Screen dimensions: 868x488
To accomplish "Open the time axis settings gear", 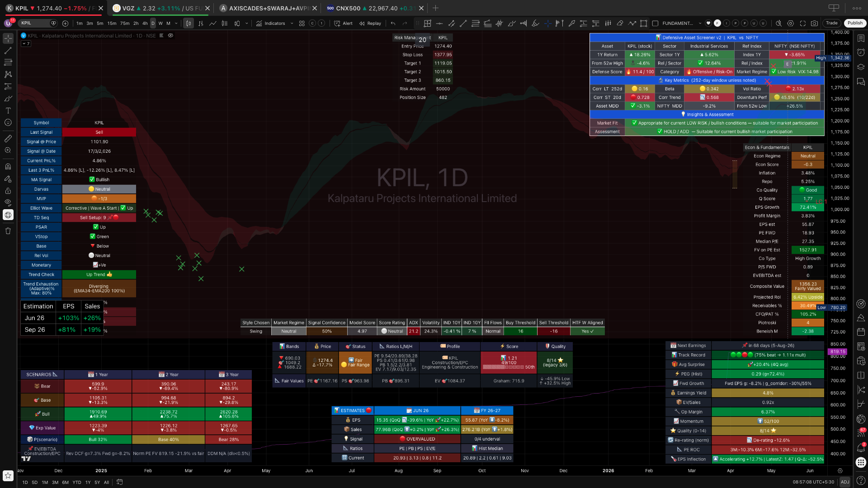I will (840, 470).
